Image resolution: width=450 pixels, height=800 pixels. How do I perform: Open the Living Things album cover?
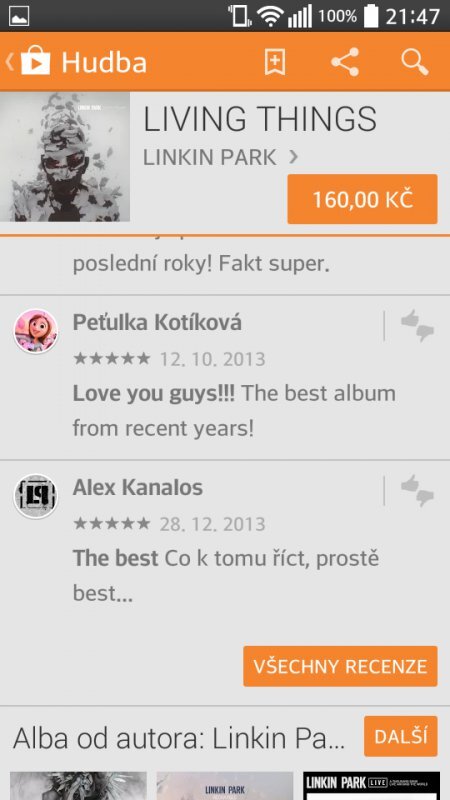(65, 157)
